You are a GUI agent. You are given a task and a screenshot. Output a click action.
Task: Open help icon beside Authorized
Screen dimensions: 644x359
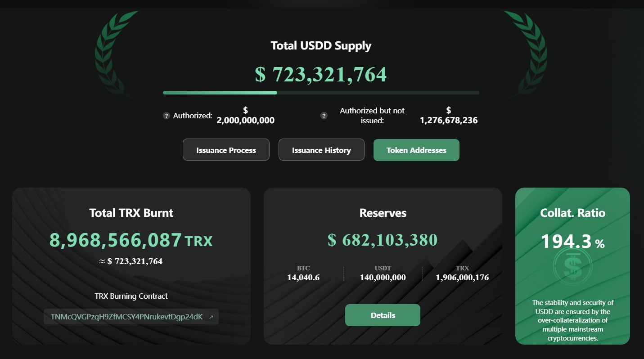(166, 116)
